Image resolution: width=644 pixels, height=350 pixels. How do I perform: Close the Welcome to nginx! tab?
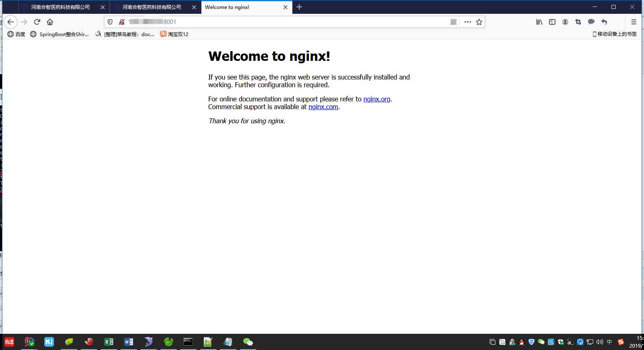click(285, 7)
